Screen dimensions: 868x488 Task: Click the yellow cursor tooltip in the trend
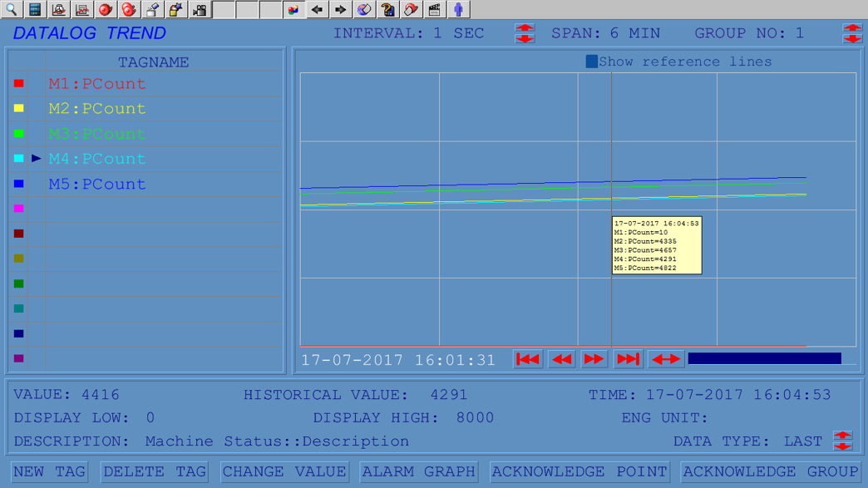click(657, 245)
